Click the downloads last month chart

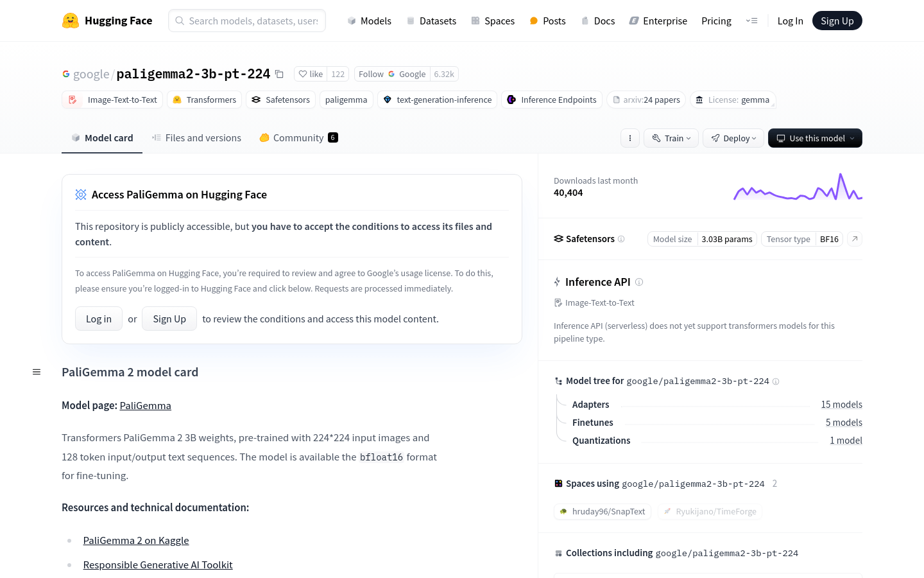pos(798,187)
